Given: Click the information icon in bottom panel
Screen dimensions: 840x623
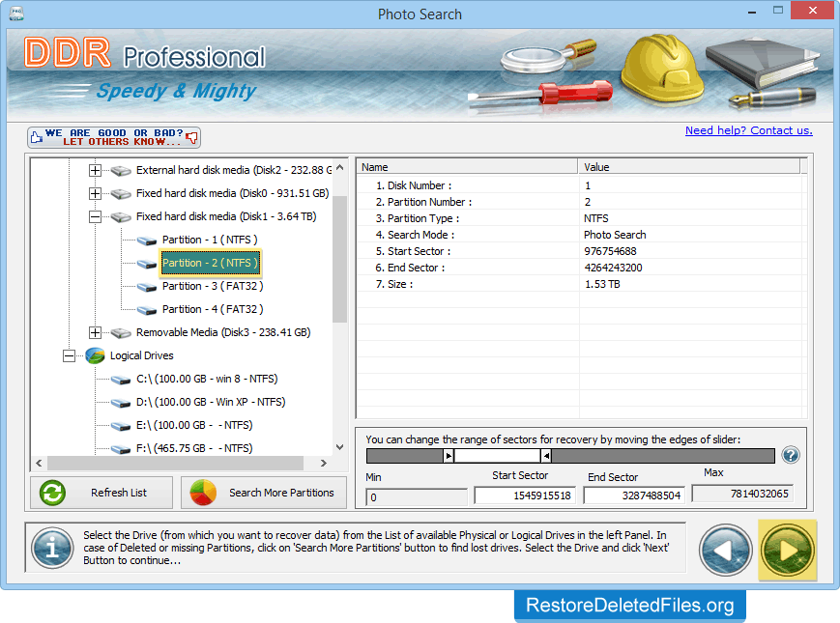Looking at the screenshot, I should tap(52, 548).
